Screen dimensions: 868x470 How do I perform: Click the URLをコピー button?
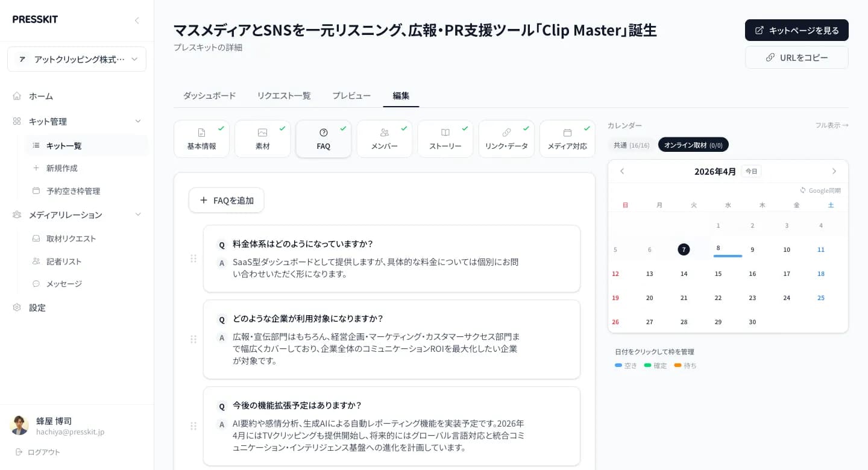tap(797, 57)
